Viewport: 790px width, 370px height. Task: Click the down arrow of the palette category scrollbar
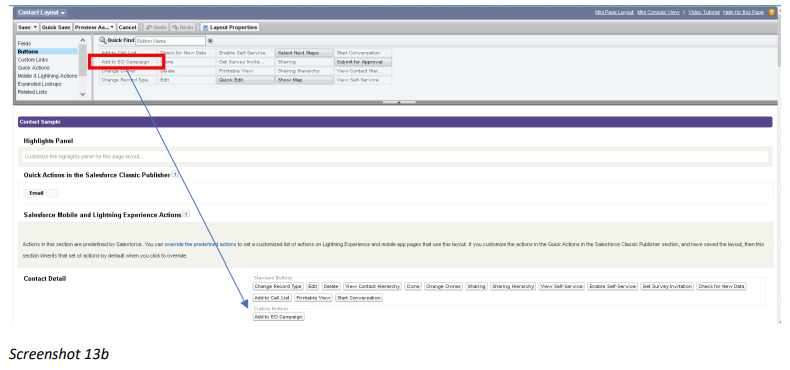coord(83,94)
